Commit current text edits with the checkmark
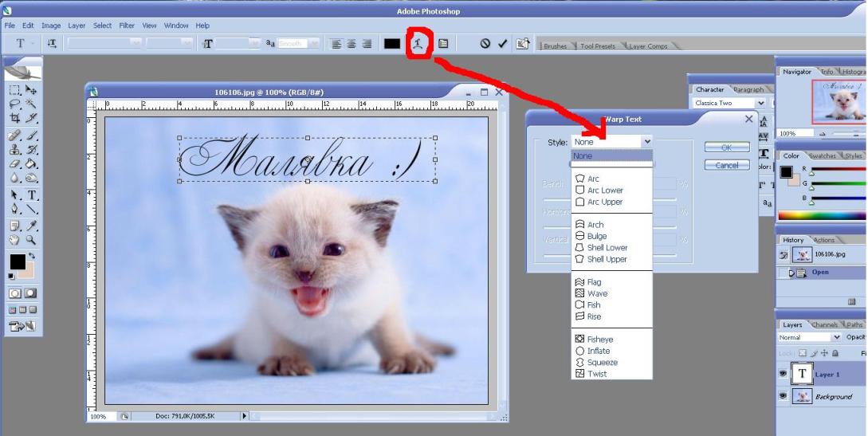This screenshot has width=868, height=436. [503, 44]
